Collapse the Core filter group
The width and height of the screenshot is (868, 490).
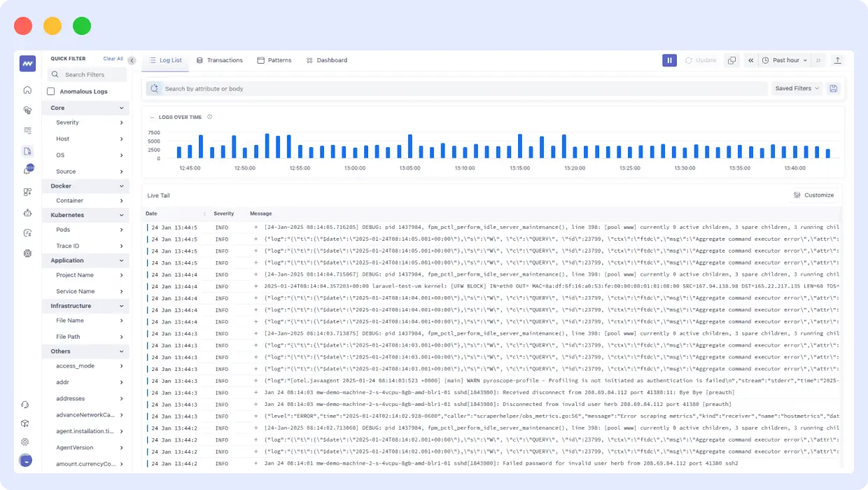121,108
